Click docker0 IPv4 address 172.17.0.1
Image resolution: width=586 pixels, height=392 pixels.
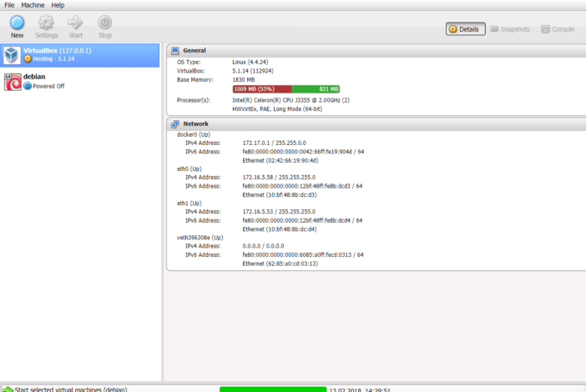pos(274,143)
